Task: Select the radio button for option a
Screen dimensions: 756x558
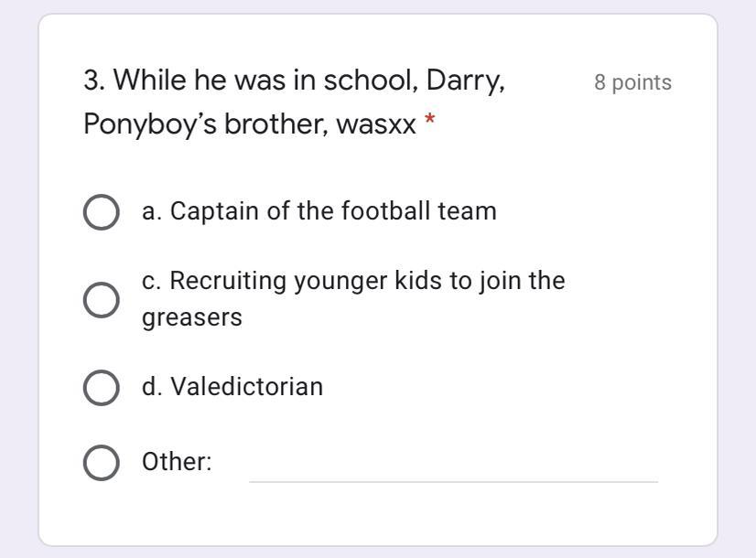Action: [x=101, y=212]
